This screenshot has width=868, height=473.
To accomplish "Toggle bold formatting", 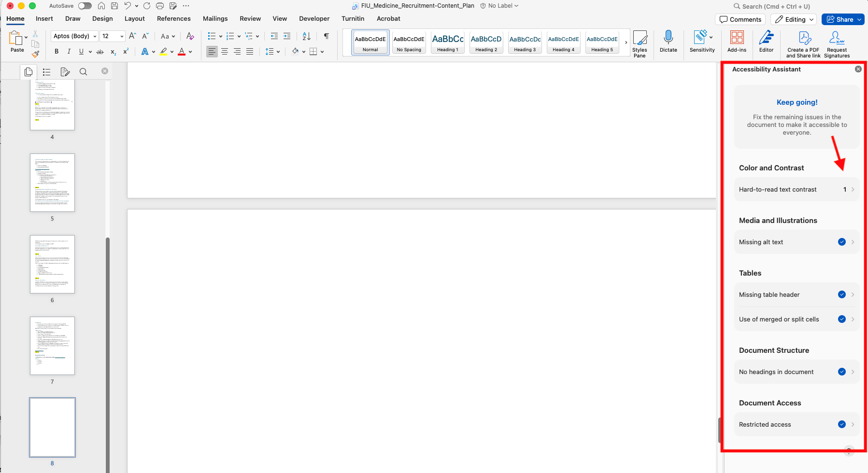I will pyautogui.click(x=57, y=52).
